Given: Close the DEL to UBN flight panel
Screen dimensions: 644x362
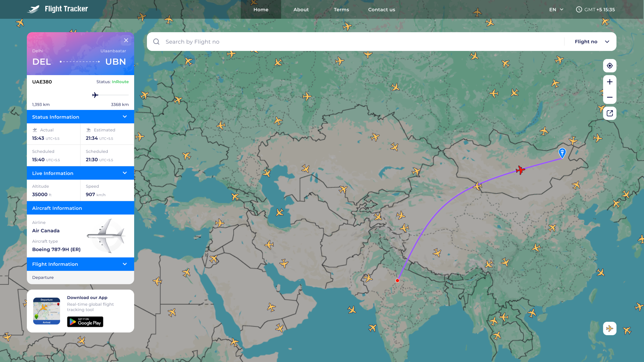Looking at the screenshot, I should coord(126,40).
